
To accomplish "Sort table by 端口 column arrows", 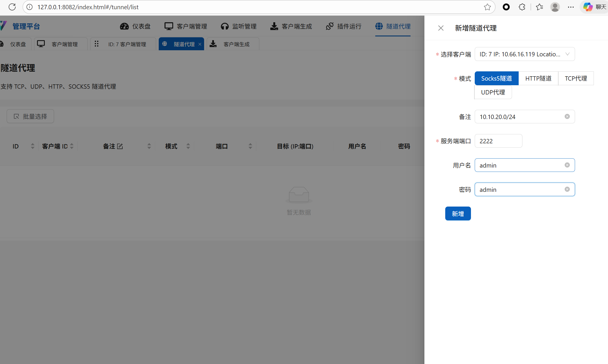I will [x=250, y=146].
